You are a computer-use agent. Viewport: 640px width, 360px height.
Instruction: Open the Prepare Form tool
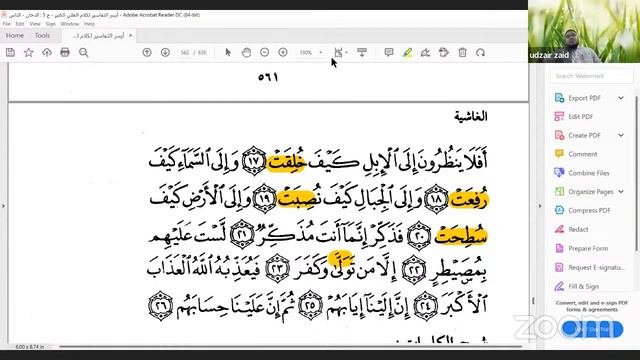click(588, 248)
